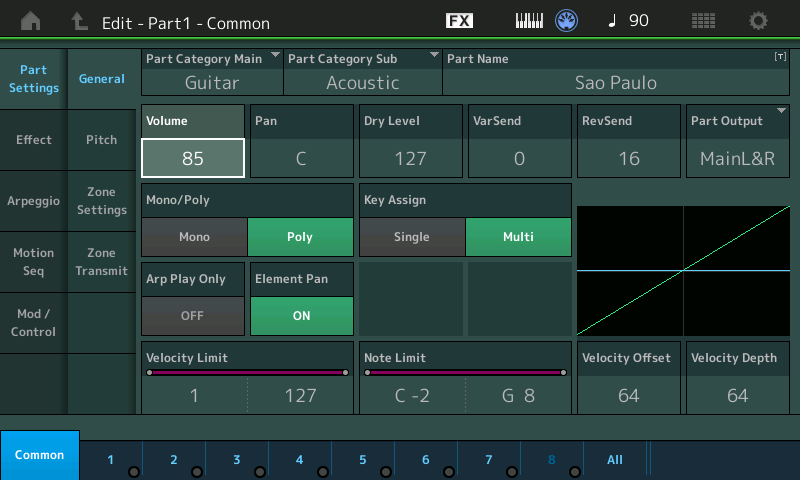Screen dimensions: 800x480
Task: Click the exit/up arrow icon
Action: point(79,21)
